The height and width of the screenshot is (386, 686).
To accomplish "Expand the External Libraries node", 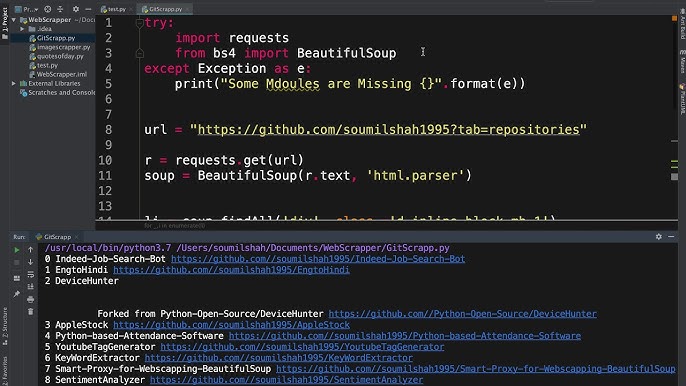I will (x=14, y=83).
